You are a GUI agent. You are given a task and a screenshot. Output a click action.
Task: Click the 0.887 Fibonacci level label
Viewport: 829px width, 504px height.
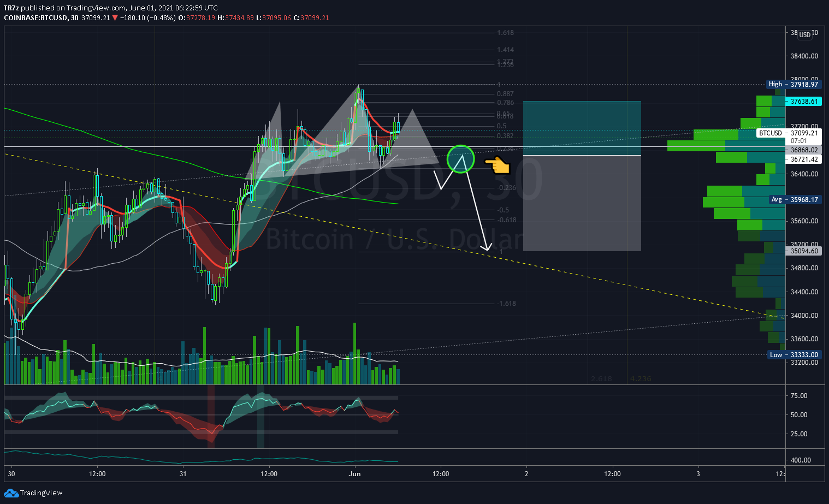[505, 94]
